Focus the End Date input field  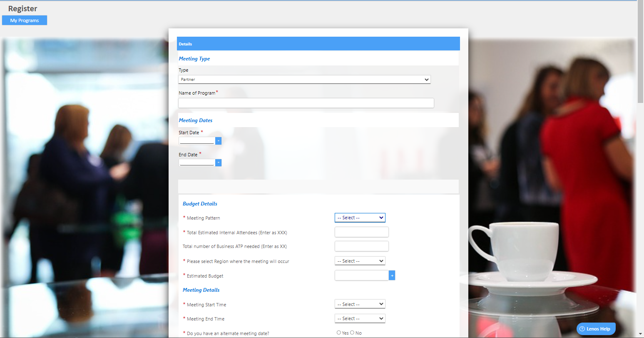196,163
